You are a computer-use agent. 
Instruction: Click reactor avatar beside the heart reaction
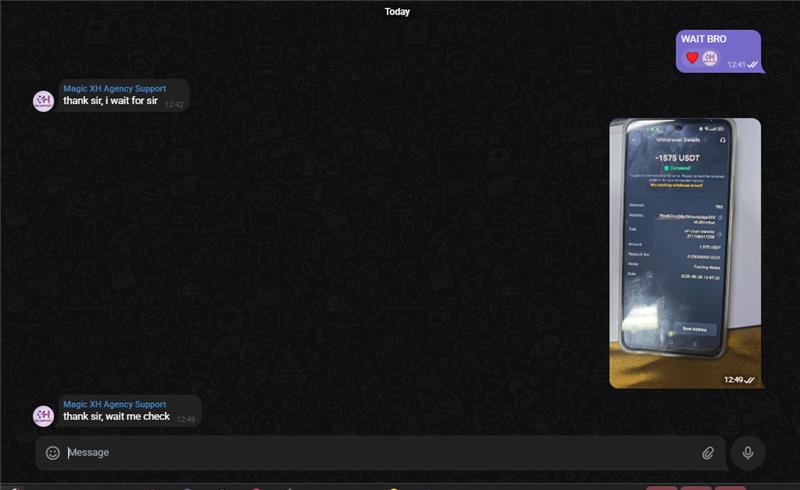pyautogui.click(x=709, y=58)
